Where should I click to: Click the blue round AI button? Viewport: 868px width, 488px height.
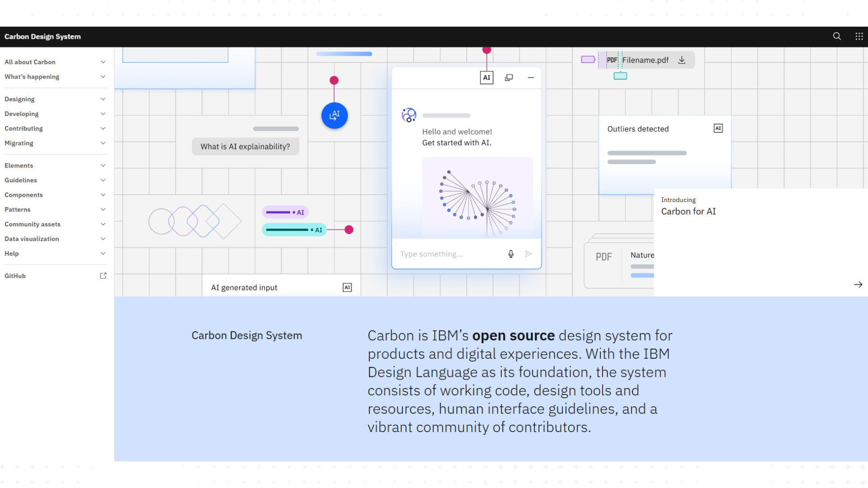coord(335,116)
